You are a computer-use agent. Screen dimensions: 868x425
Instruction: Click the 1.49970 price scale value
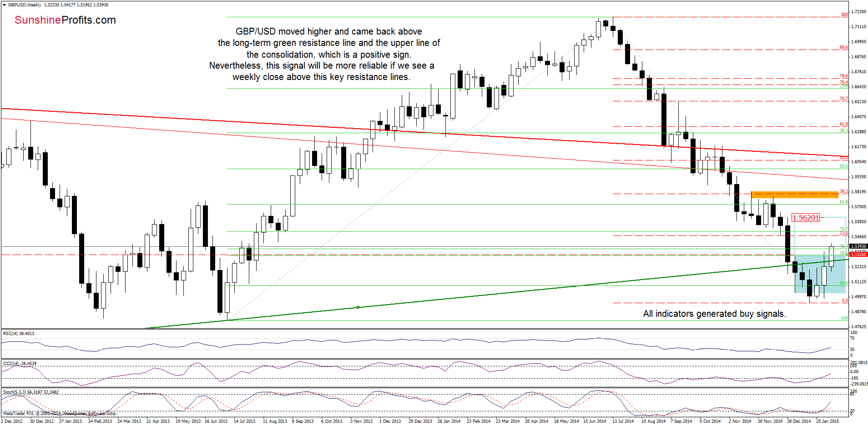[x=858, y=296]
